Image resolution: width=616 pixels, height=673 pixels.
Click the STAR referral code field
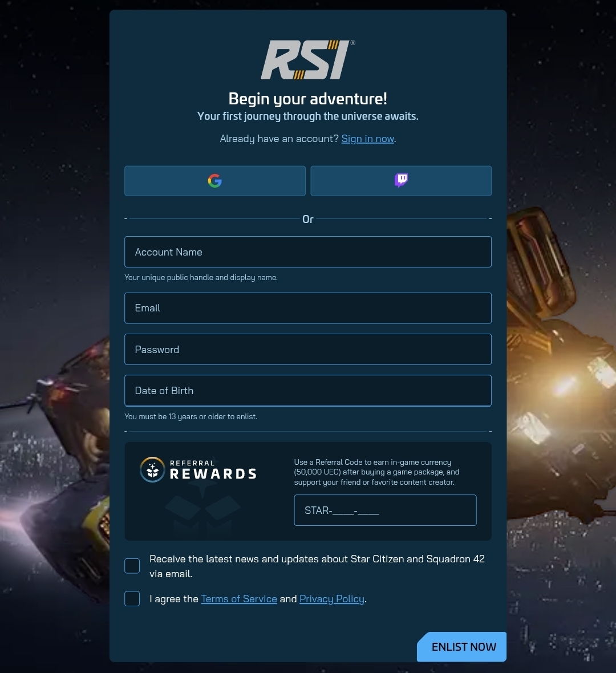pos(385,510)
